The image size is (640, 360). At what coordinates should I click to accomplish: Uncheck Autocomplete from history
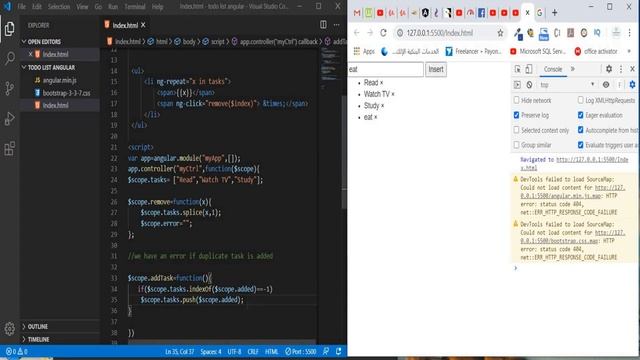coord(580,130)
